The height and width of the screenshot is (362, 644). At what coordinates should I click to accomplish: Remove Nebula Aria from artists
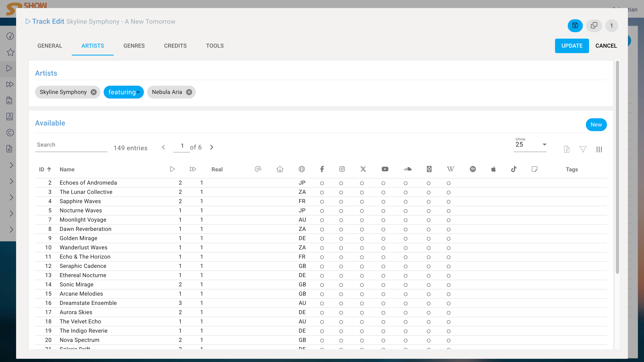[189, 92]
